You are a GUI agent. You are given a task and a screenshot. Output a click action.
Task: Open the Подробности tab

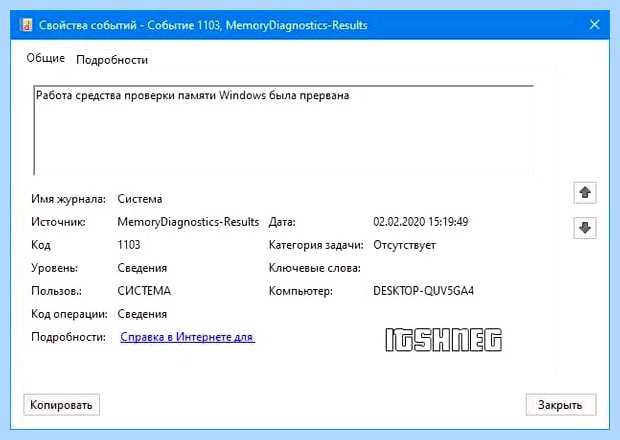pyautogui.click(x=112, y=60)
